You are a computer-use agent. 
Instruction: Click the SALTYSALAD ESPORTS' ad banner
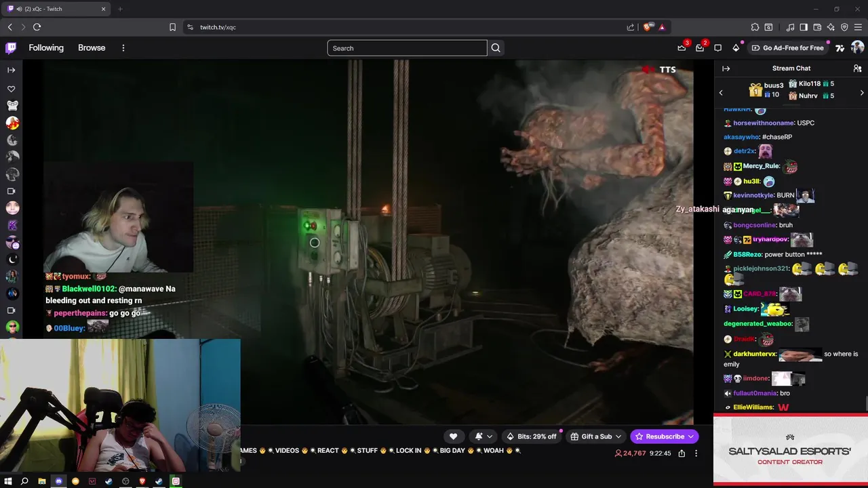[x=790, y=451]
